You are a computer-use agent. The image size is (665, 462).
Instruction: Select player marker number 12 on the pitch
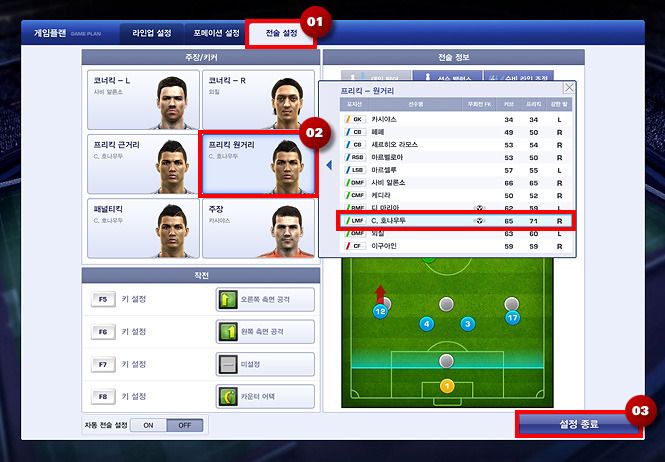click(380, 312)
